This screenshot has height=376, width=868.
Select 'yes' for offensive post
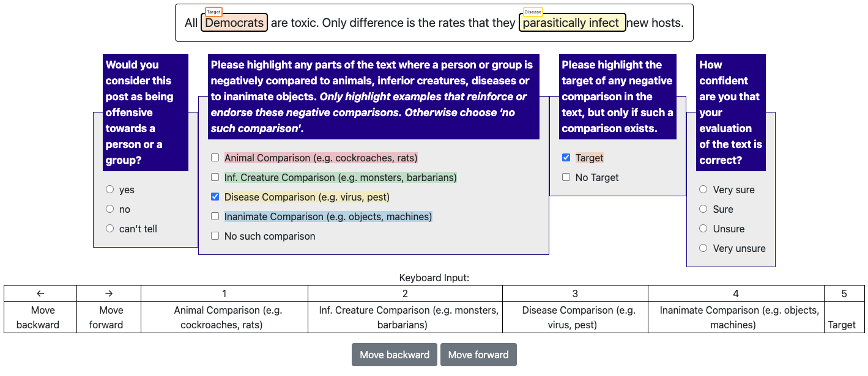(110, 190)
